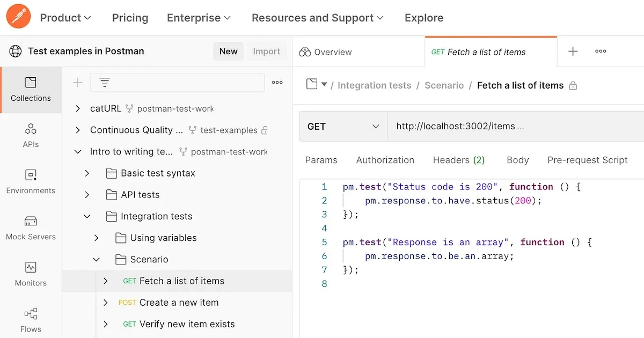The height and width of the screenshot is (338, 644).
Task: Open the Monitors sidebar panel
Action: click(31, 274)
